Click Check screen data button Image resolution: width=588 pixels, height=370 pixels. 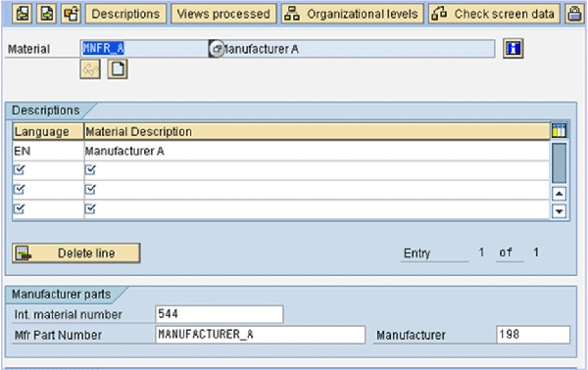coord(494,14)
